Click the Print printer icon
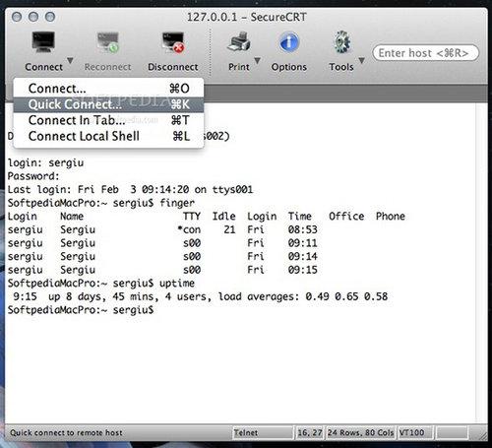Viewport: 492px width, 448px height. [x=239, y=42]
